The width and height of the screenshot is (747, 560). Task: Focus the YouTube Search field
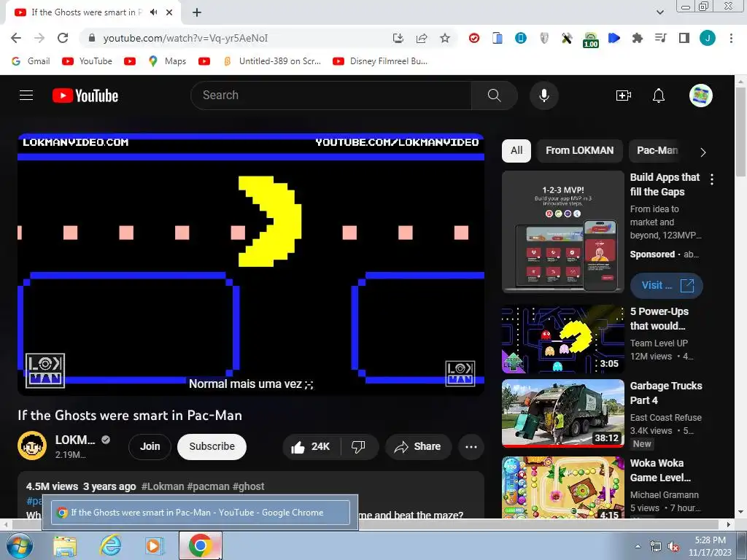point(331,96)
